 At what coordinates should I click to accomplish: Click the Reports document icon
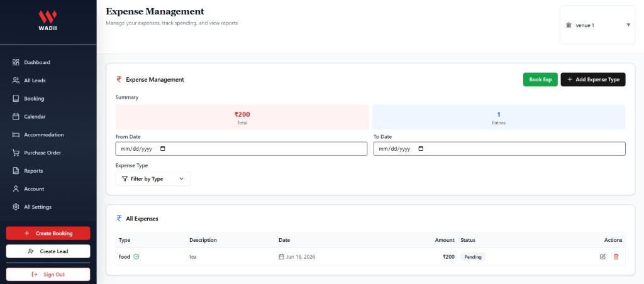[x=16, y=171]
